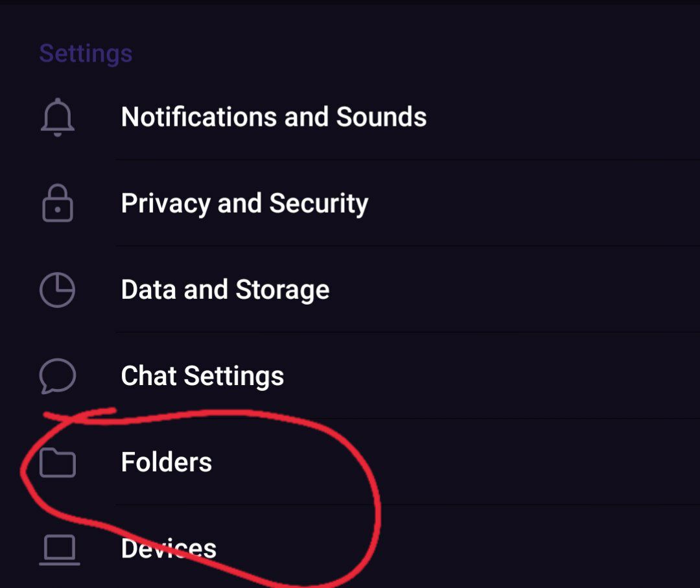The width and height of the screenshot is (700, 588).
Task: Tap the word Chat in Chat Settings
Action: click(148, 375)
